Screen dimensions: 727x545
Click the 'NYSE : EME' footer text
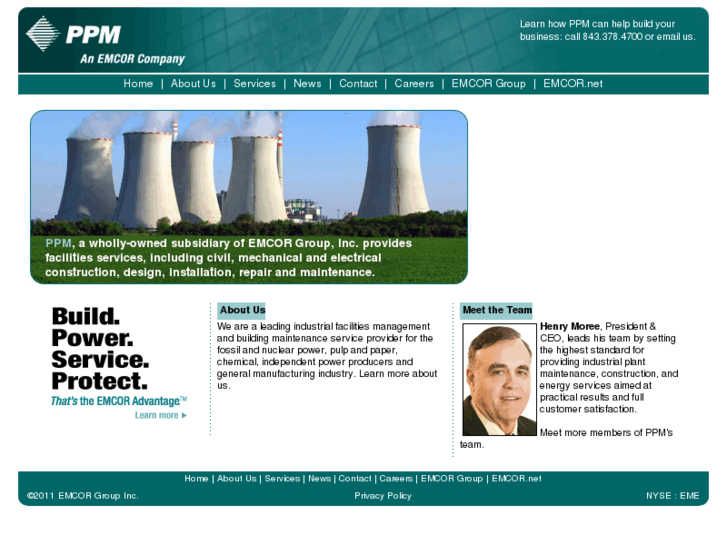point(672,496)
